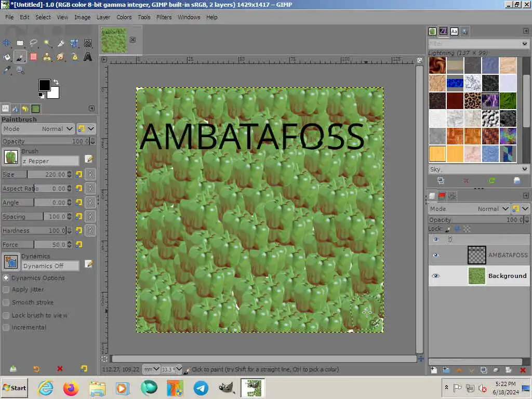The height and width of the screenshot is (399, 532).
Task: Open the Sky tag dropdown
Action: click(x=525, y=169)
